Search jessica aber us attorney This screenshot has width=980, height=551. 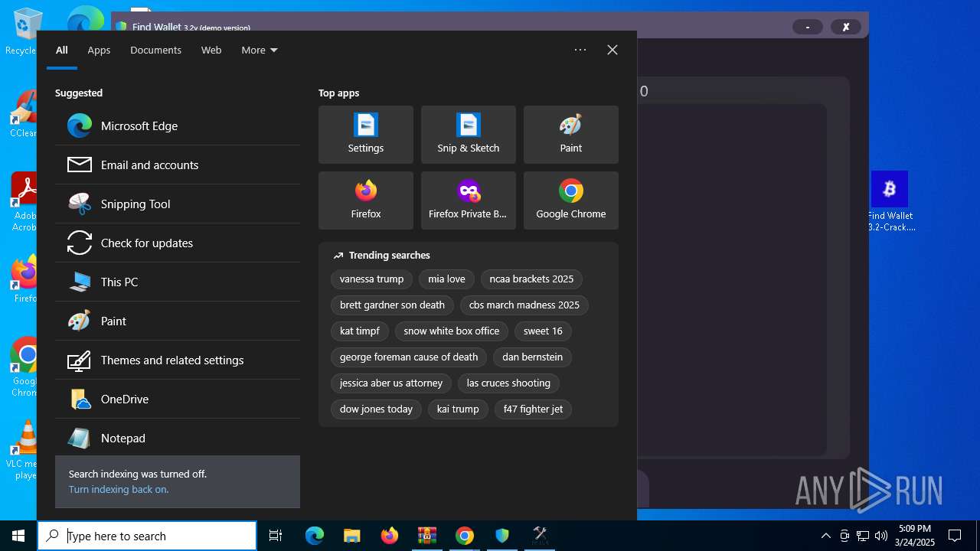coord(391,383)
